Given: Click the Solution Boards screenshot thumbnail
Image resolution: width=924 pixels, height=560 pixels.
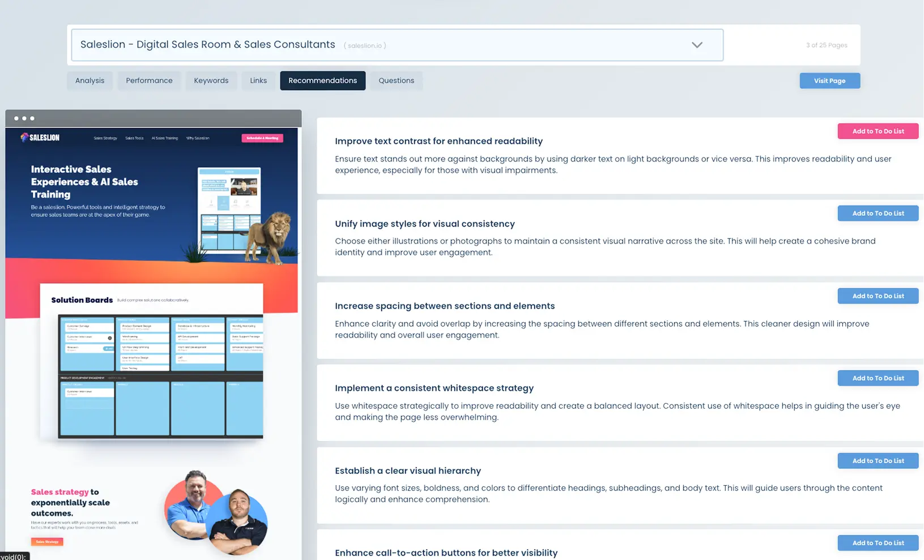Looking at the screenshot, I should coord(160,377).
